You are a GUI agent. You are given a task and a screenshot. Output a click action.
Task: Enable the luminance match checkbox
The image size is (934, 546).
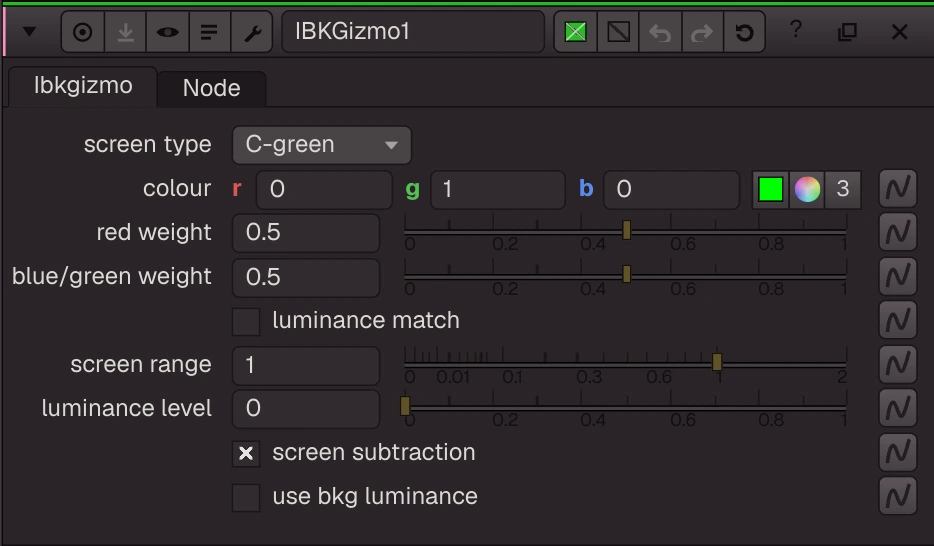coord(246,322)
